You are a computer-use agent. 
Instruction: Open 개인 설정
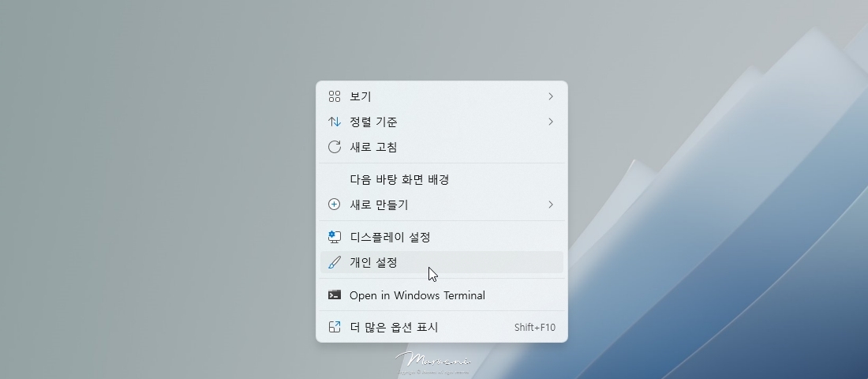tap(442, 262)
